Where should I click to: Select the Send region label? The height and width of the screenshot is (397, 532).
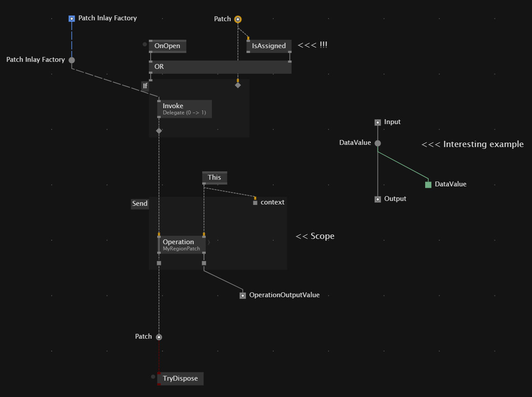tap(140, 204)
